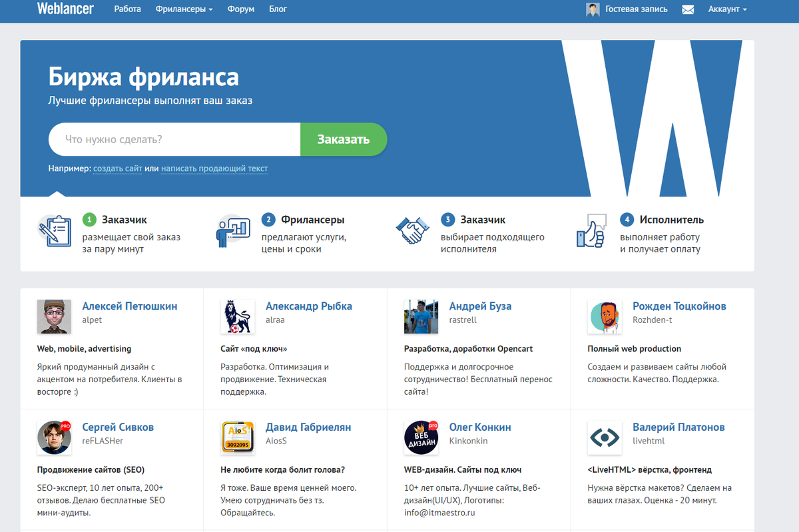Image resolution: width=799 pixels, height=532 pixels.
Task: Open Сергей Сивков's PRO avatar
Action: pos(54,437)
